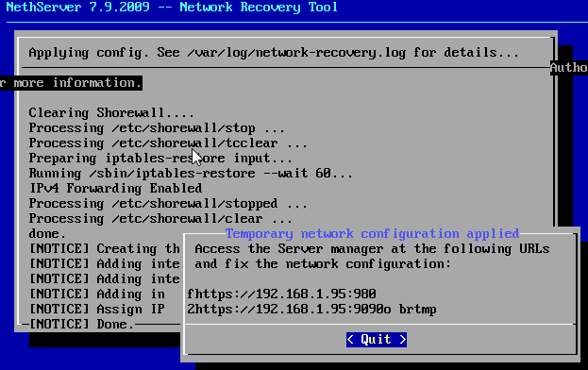Click the 'and fix the network configuration:' text
The image size is (588, 370).
pyautogui.click(x=323, y=264)
